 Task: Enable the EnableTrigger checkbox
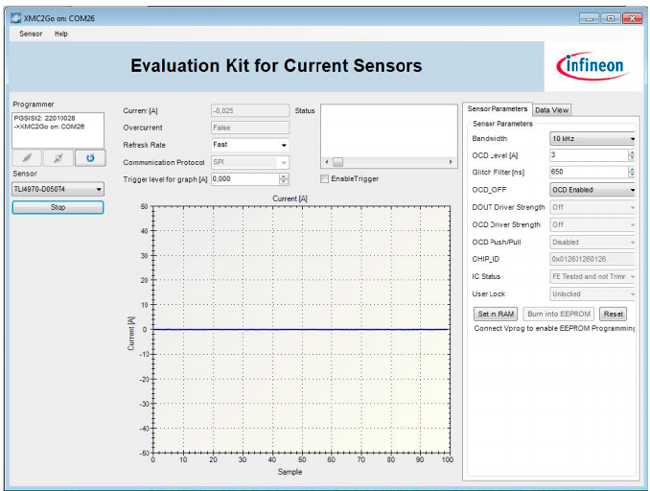pyautogui.click(x=325, y=179)
